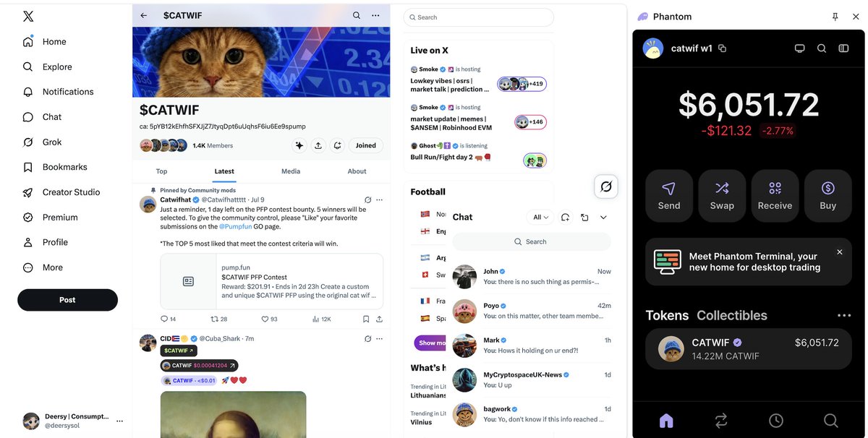Pin the Phantom side panel
The width and height of the screenshot is (868, 438).
835,17
